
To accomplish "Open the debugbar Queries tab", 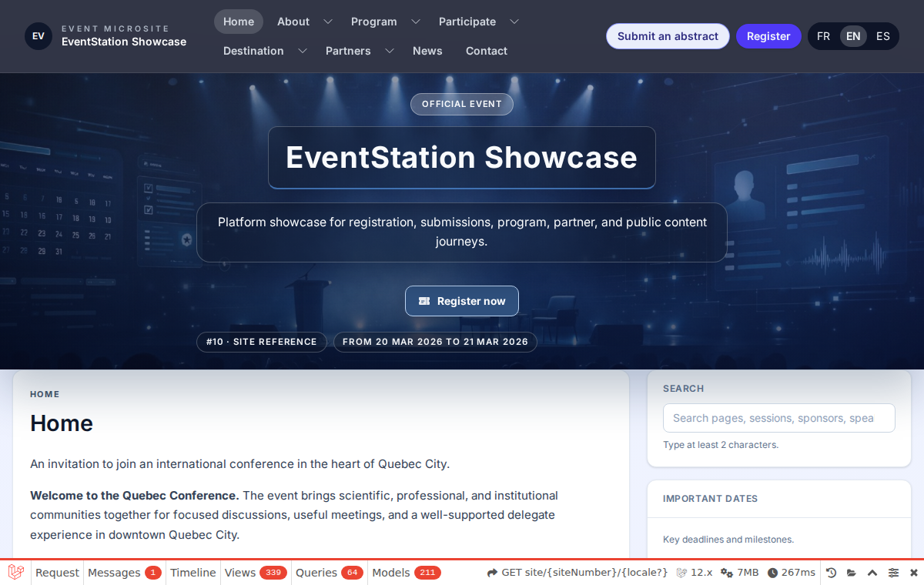I will pos(330,573).
